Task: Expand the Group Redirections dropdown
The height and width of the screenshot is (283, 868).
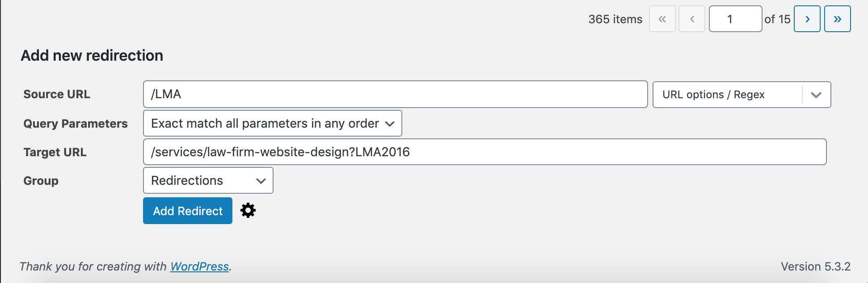Action: coord(208,180)
